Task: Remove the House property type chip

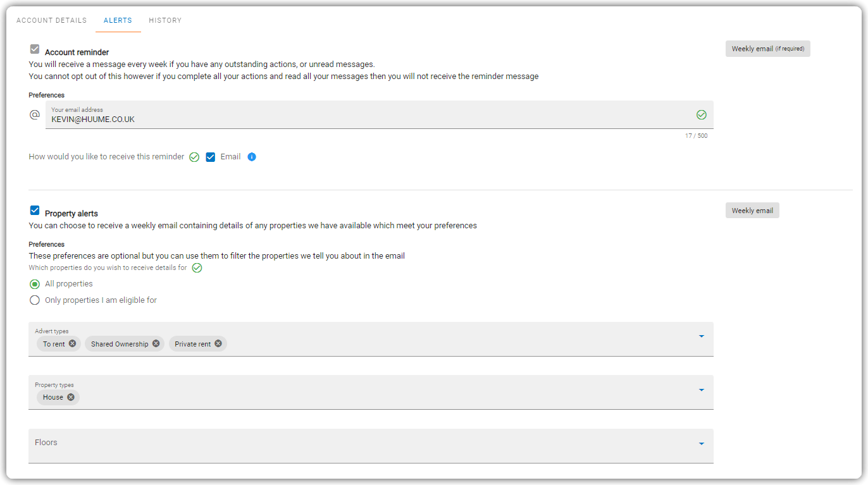Action: [71, 397]
